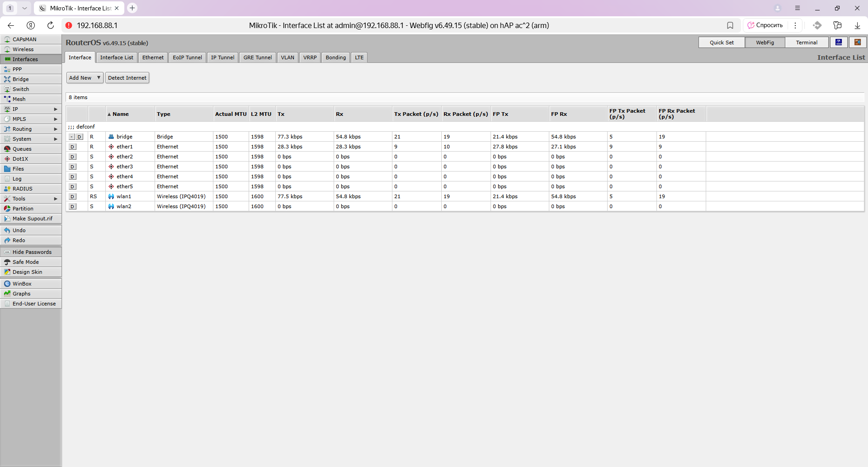
Task: Open browser downloads icon
Action: (857, 25)
